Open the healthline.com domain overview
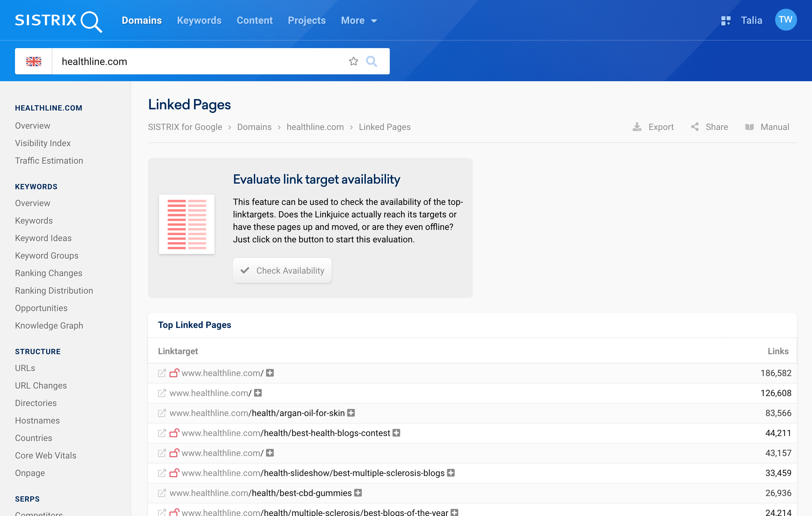Image resolution: width=812 pixels, height=516 pixels. point(32,126)
